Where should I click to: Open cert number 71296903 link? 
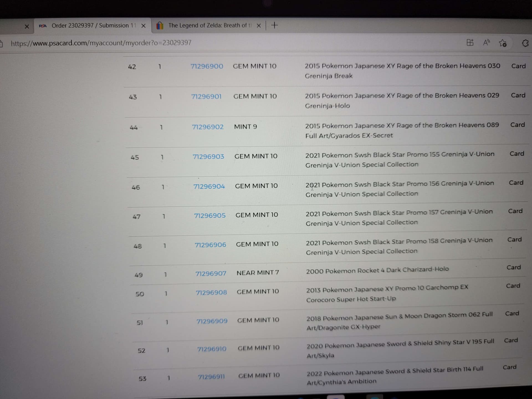pyautogui.click(x=208, y=157)
